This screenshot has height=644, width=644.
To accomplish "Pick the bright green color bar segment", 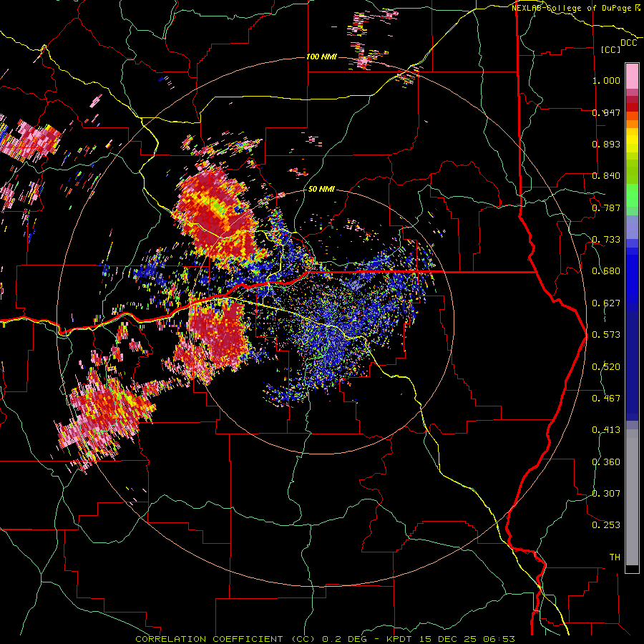I will (x=632, y=195).
